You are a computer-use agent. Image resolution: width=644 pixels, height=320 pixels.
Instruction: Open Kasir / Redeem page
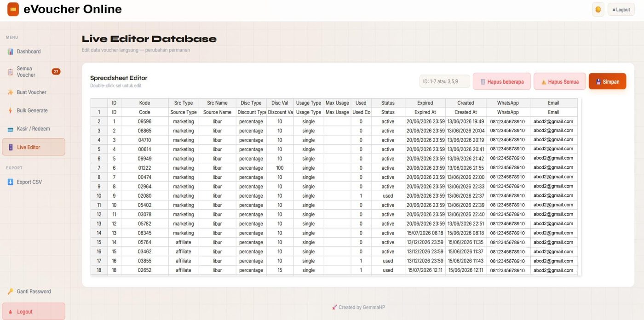pos(33,129)
